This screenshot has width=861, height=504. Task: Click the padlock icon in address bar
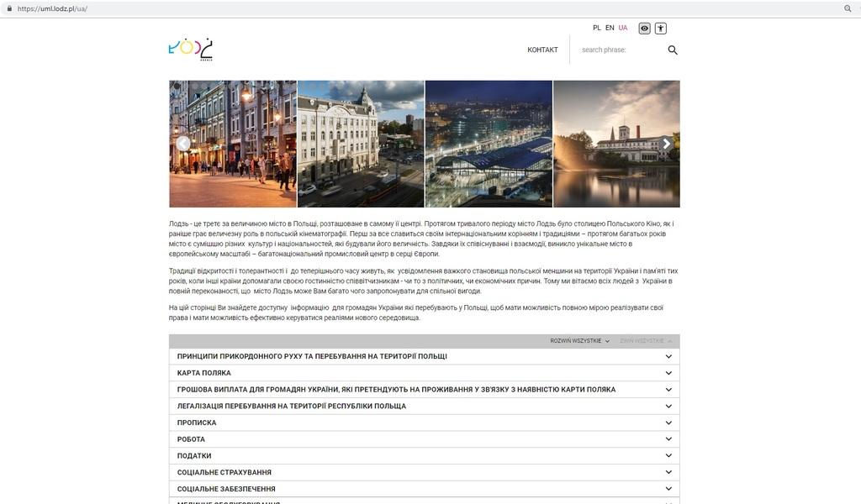pos(9,8)
